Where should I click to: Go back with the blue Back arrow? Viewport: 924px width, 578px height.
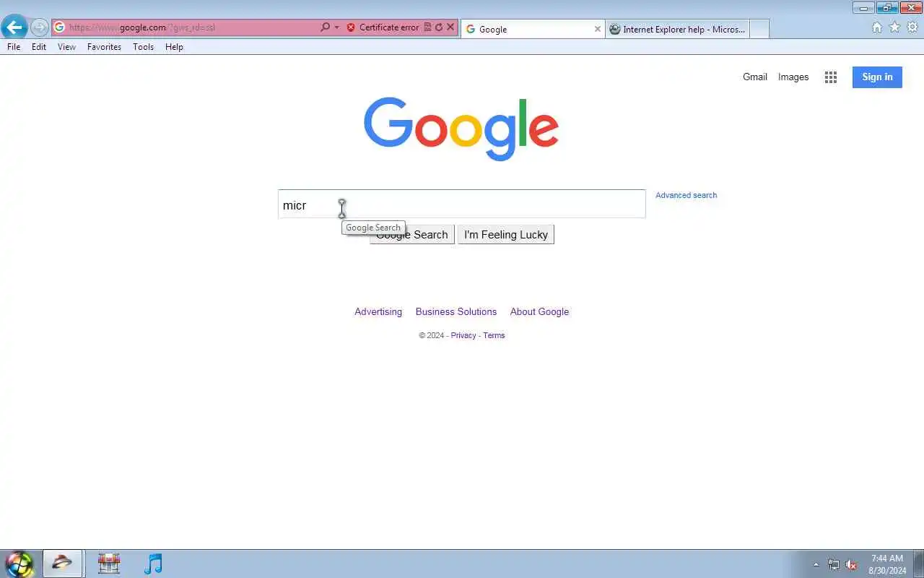tap(14, 27)
